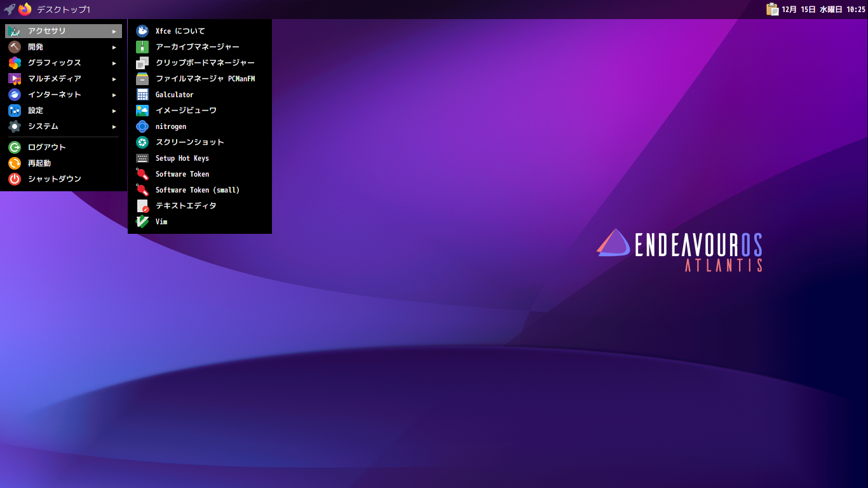This screenshot has height=488, width=868.
Task: Launch Software Token (small)
Action: [x=200, y=190]
